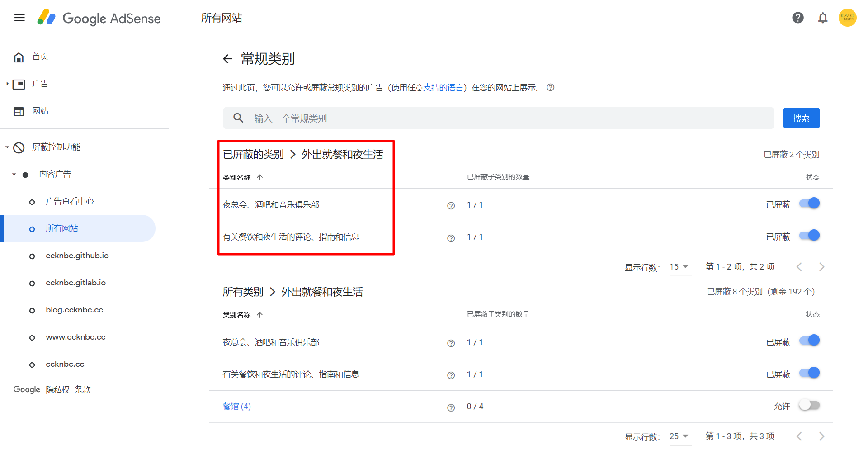
Task: Click the 搜索 button
Action: pyautogui.click(x=801, y=118)
